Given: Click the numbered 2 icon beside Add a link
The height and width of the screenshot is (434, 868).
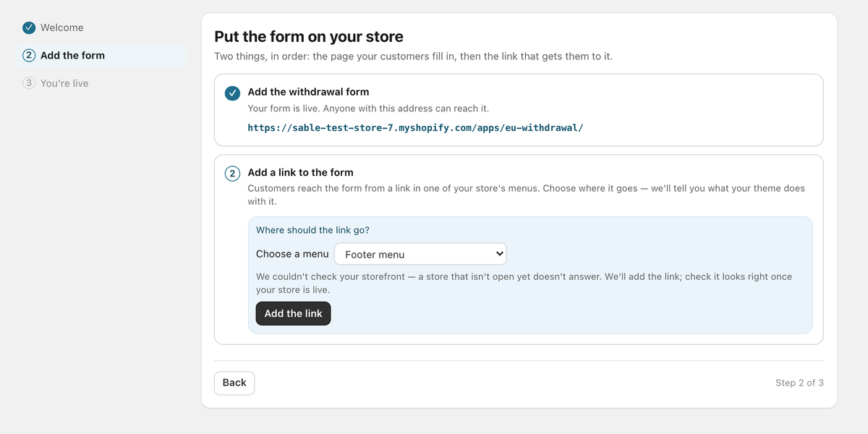Looking at the screenshot, I should point(232,174).
